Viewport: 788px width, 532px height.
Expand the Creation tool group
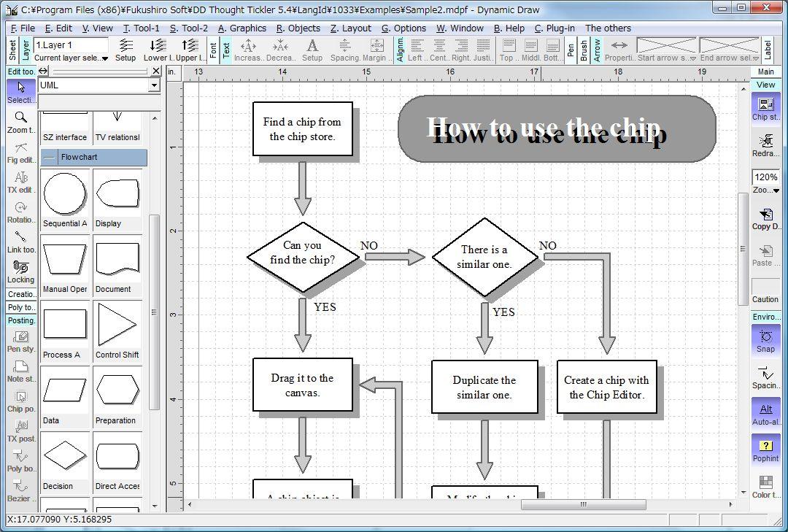[x=21, y=294]
